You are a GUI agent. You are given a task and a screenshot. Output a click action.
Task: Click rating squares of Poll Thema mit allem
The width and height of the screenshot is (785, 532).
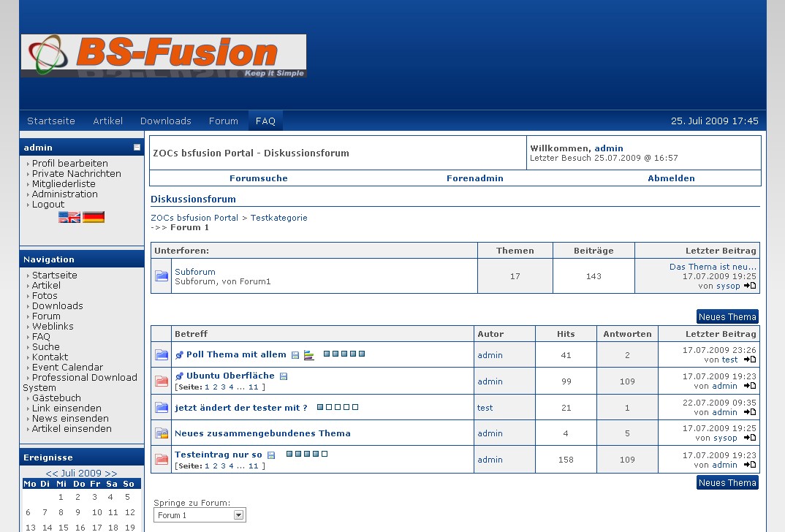click(x=344, y=354)
